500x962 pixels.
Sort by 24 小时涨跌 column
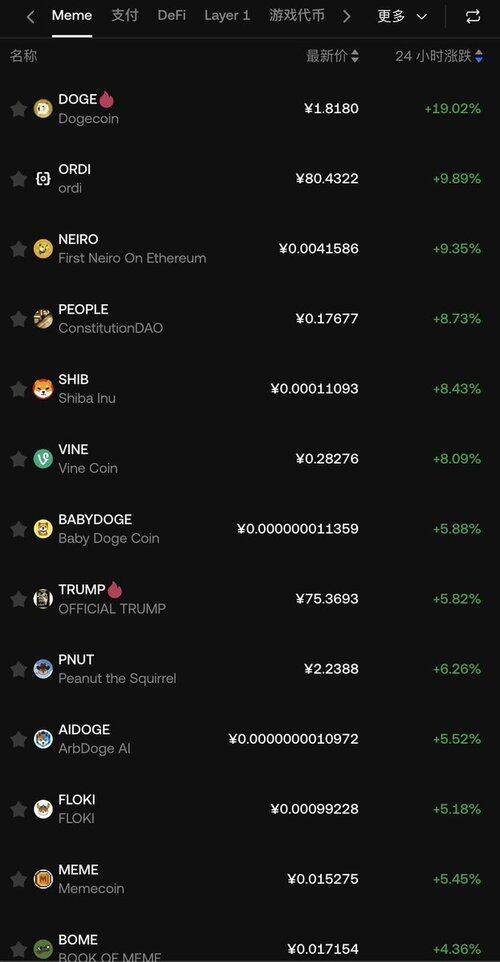pos(439,56)
